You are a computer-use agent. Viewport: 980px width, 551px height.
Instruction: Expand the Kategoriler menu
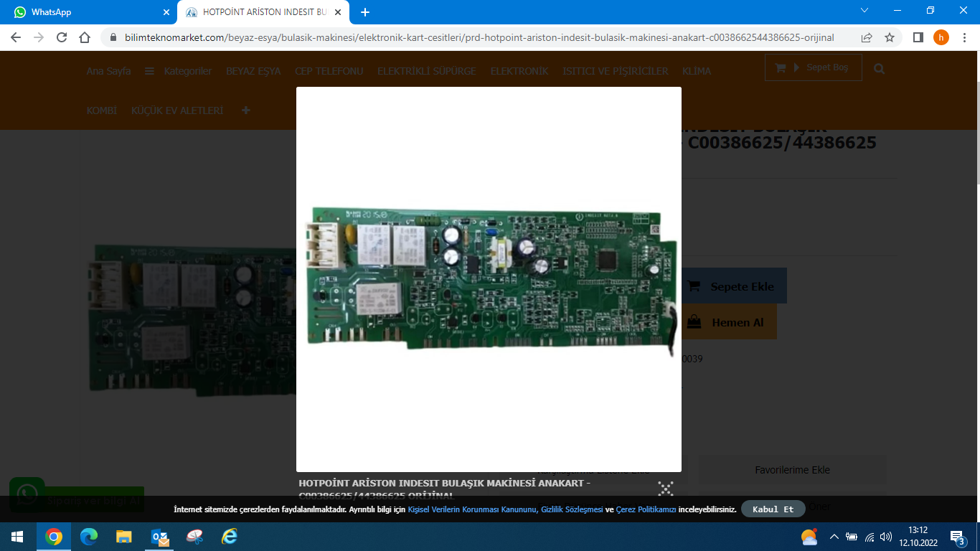pyautogui.click(x=178, y=71)
